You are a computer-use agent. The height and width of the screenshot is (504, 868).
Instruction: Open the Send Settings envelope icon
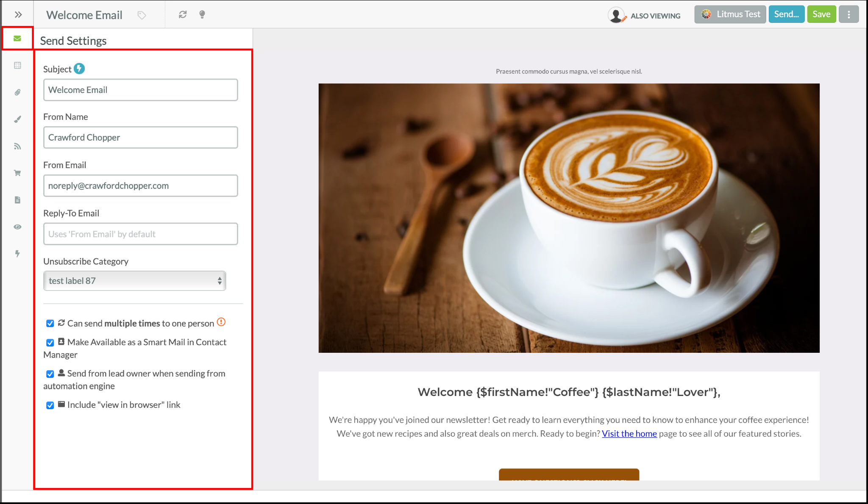(17, 39)
